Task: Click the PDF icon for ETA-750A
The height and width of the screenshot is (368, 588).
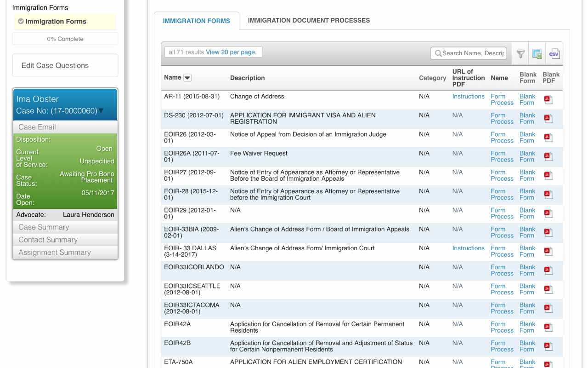Action: click(x=548, y=365)
